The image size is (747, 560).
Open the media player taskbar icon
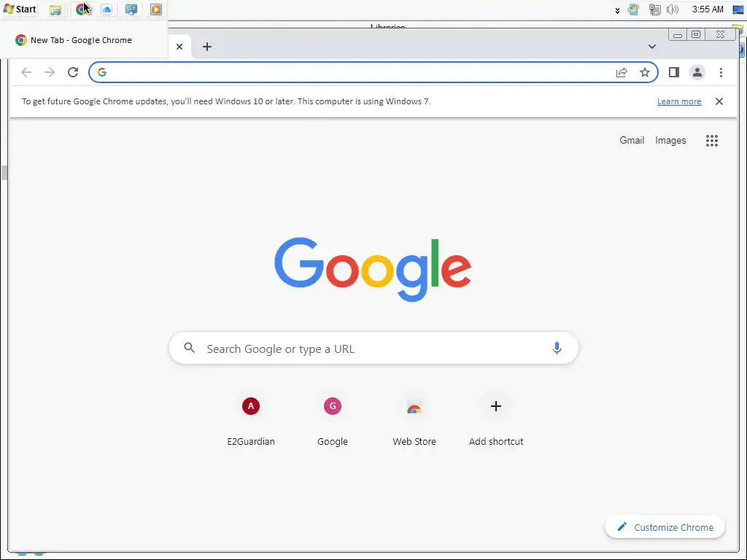(156, 9)
